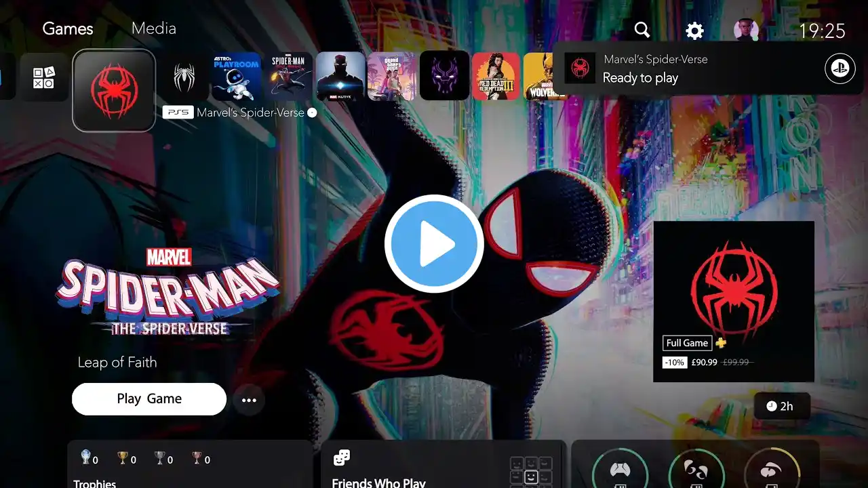Image resolution: width=868 pixels, height=488 pixels.
Task: Click the friends smiley faces icon
Action: [342, 458]
